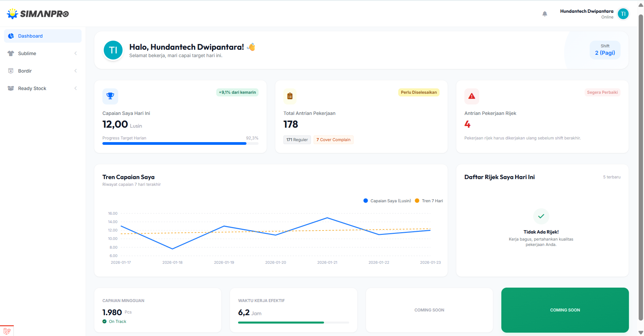Click the On Track status indicator

[114, 321]
